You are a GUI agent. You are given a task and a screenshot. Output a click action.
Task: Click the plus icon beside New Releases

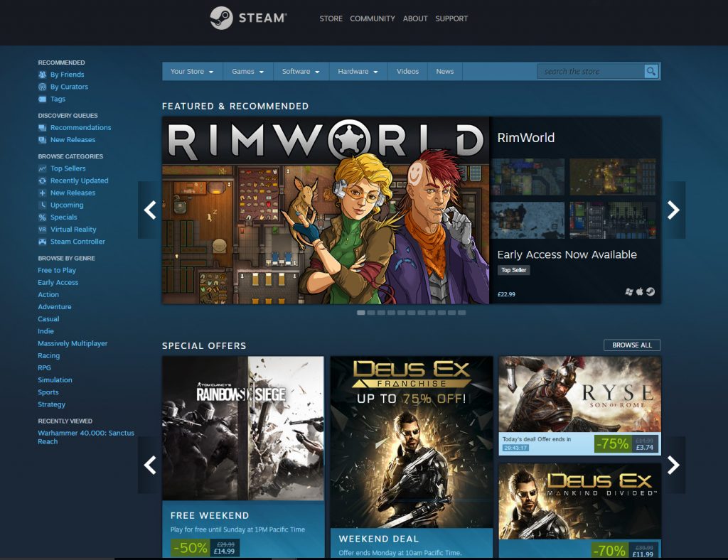click(x=42, y=193)
